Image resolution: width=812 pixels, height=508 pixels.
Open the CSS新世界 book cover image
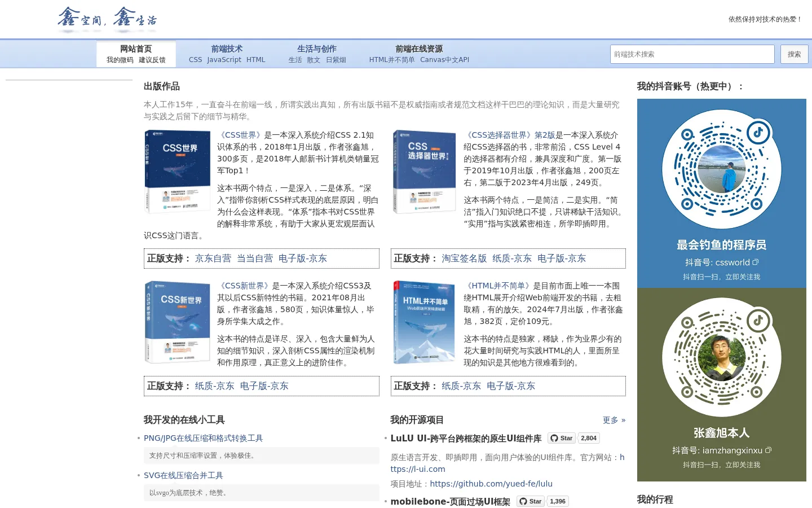178,322
